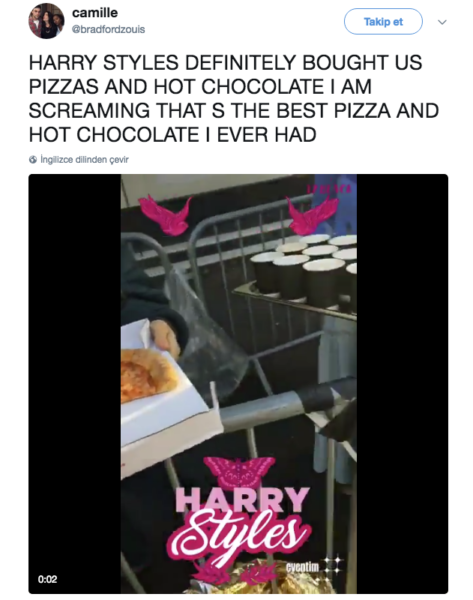Open the camille display name link
This screenshot has height=600, width=473.
coord(95,13)
